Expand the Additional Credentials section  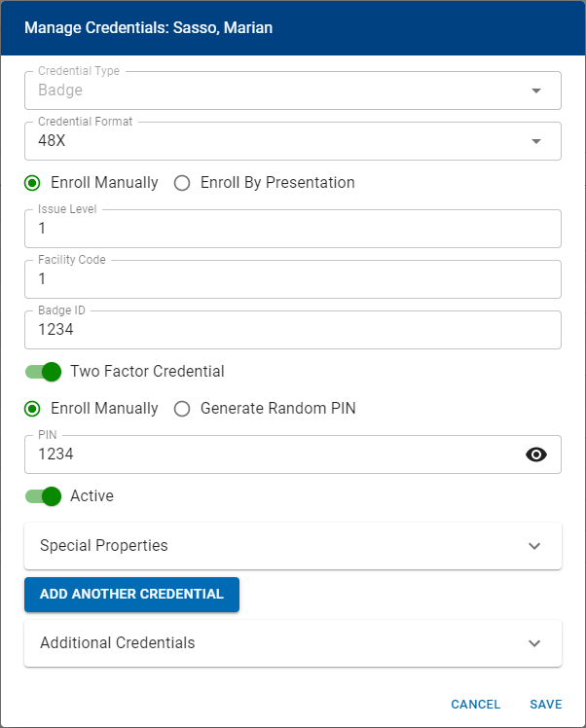(x=533, y=643)
